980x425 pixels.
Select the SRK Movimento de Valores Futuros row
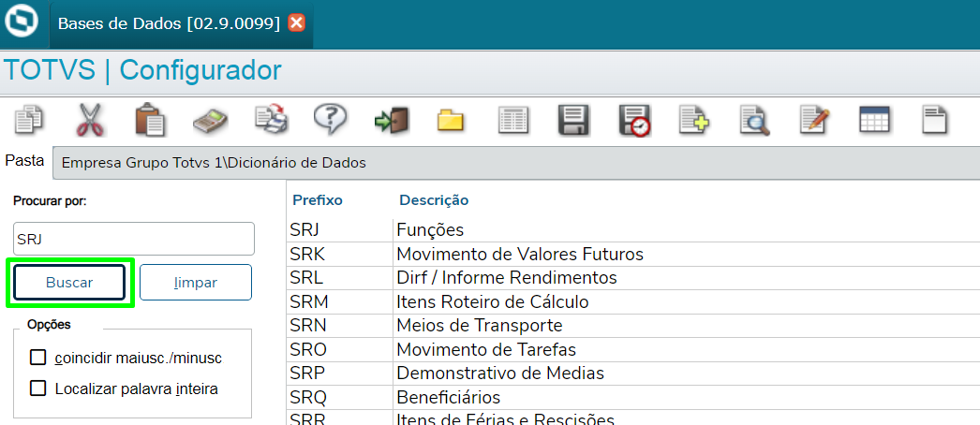[519, 254]
